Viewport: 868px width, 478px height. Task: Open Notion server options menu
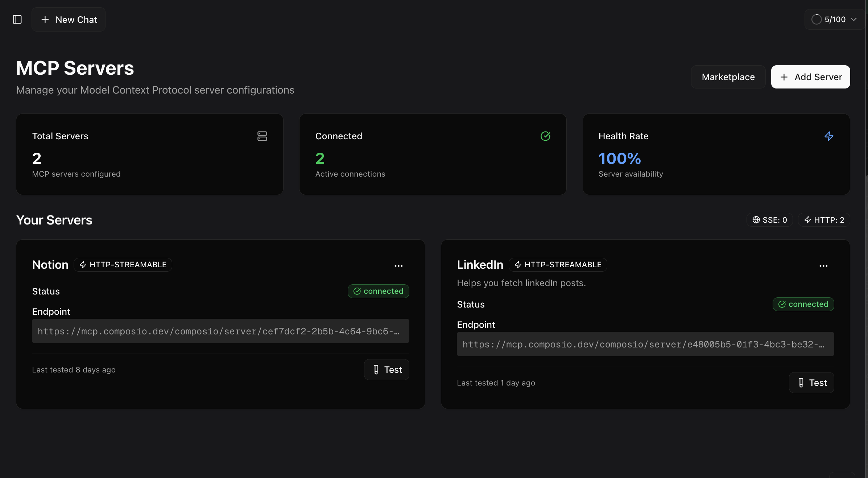[x=398, y=266]
